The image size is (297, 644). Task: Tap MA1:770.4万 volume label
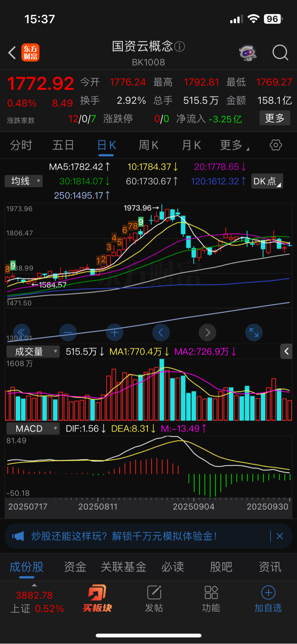(x=139, y=352)
